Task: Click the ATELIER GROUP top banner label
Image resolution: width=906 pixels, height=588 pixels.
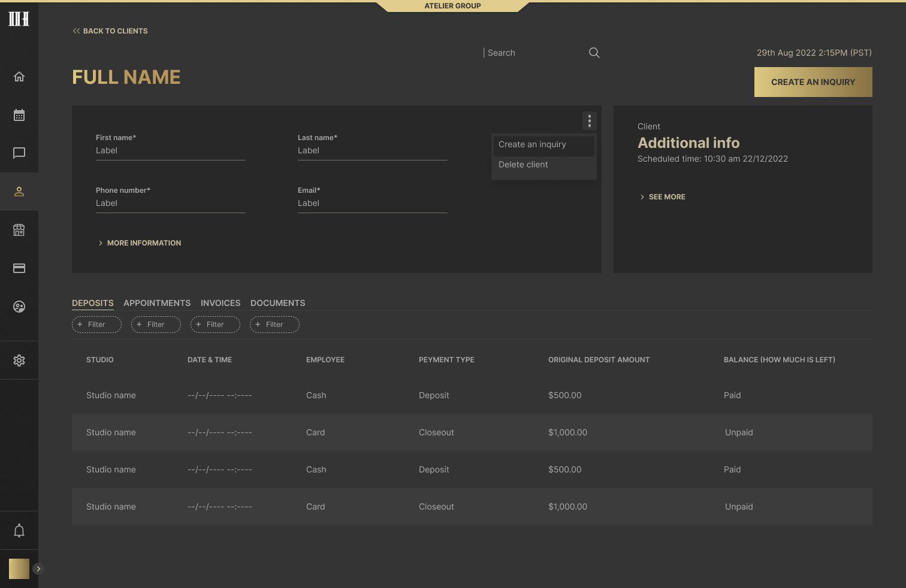Action: click(x=453, y=6)
